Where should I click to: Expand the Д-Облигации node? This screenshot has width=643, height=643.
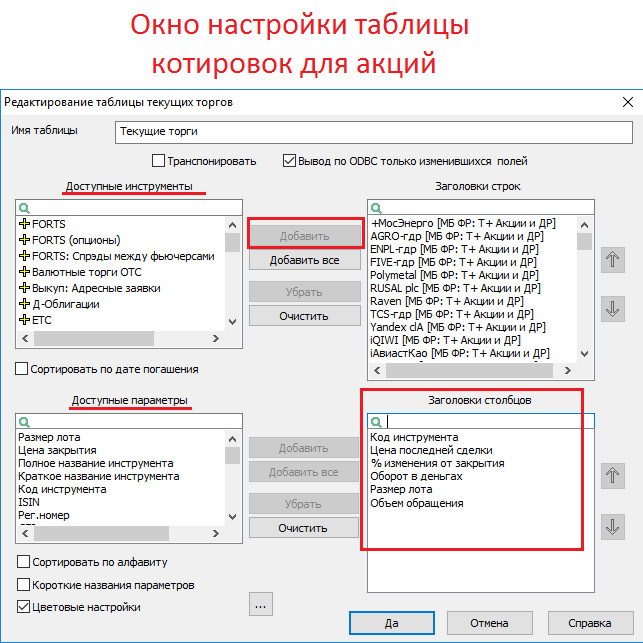pos(24,303)
